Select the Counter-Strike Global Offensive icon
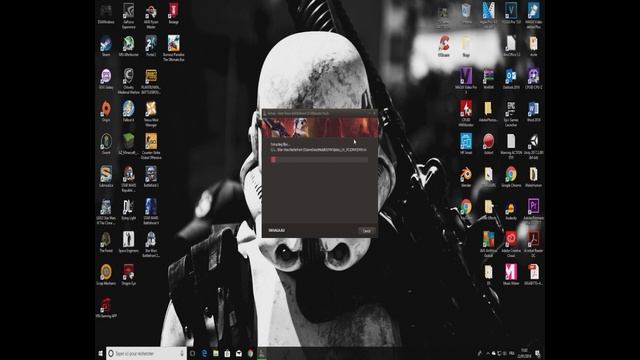Image resolution: width=640 pixels, height=360 pixels. [x=151, y=146]
